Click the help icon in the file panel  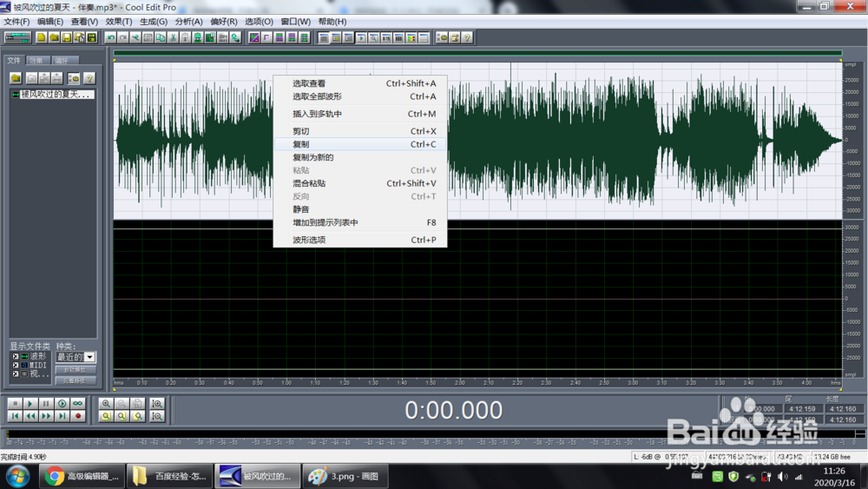[x=89, y=78]
